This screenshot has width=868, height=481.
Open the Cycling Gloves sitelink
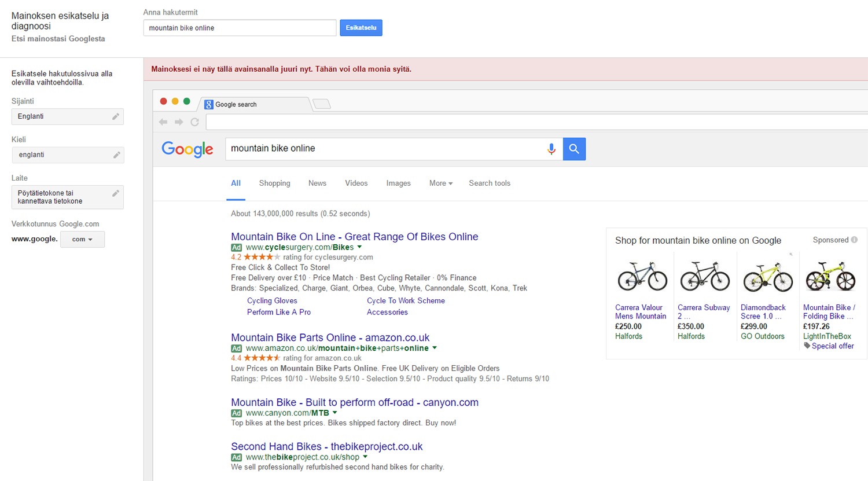click(x=272, y=300)
